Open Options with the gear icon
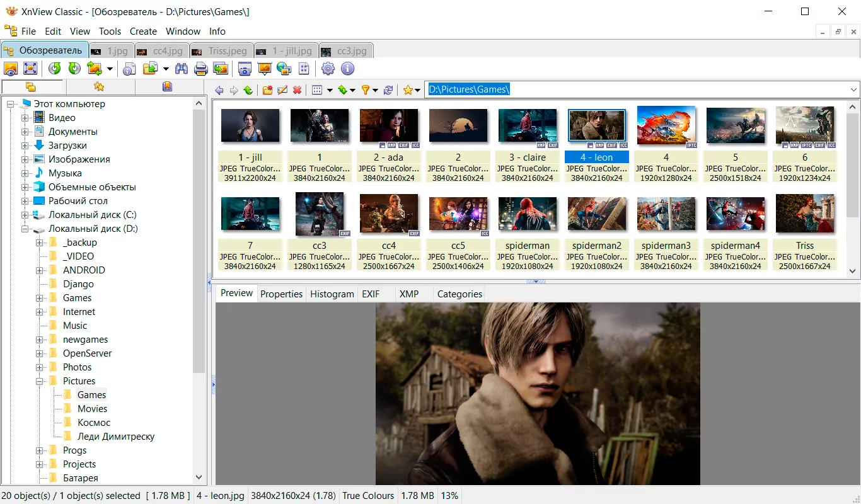The width and height of the screenshot is (861, 504). [328, 69]
